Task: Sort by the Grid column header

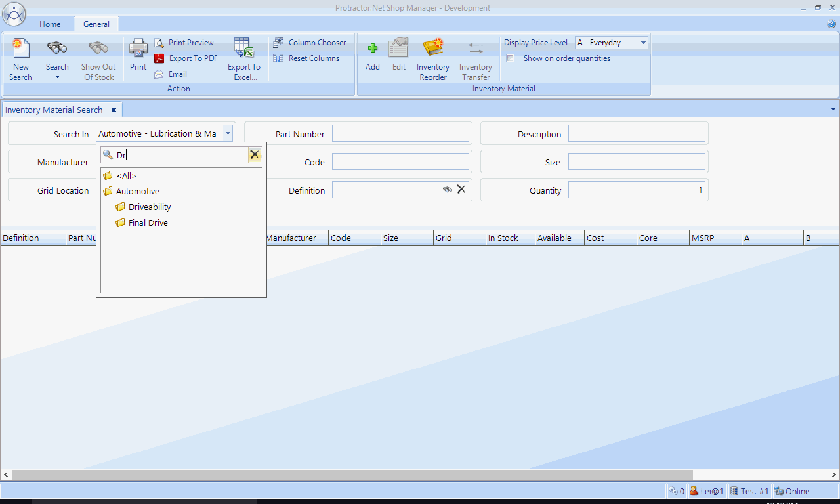Action: (x=459, y=238)
